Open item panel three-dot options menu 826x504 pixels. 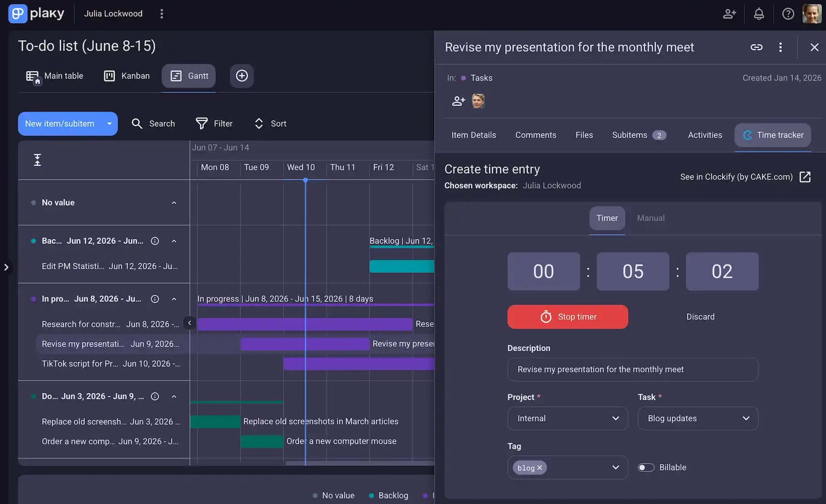point(780,47)
